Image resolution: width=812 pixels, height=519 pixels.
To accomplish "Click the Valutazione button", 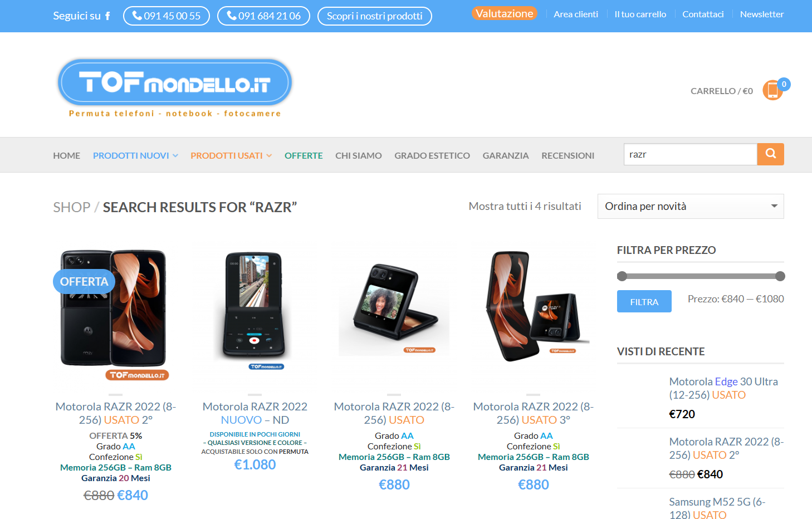I will (x=505, y=13).
